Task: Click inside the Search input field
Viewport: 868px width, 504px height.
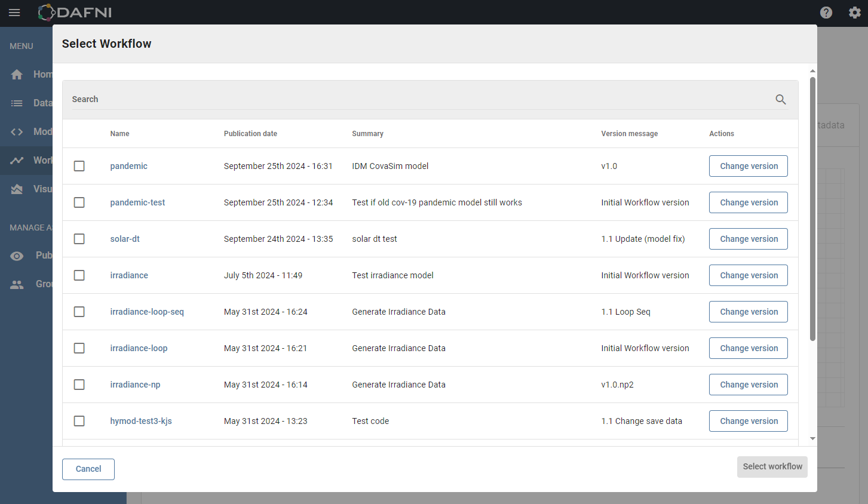Action: click(x=358, y=99)
